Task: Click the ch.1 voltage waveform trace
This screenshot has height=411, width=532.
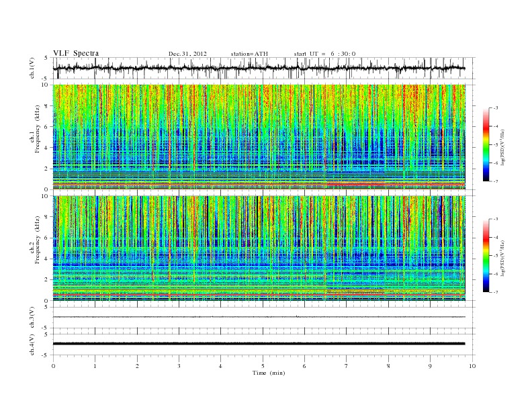Action: click(x=259, y=68)
